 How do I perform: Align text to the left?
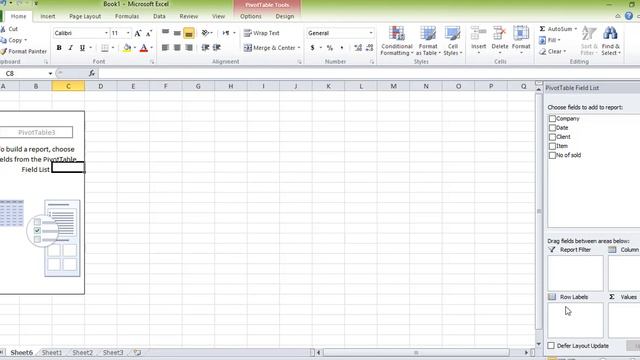(165, 48)
